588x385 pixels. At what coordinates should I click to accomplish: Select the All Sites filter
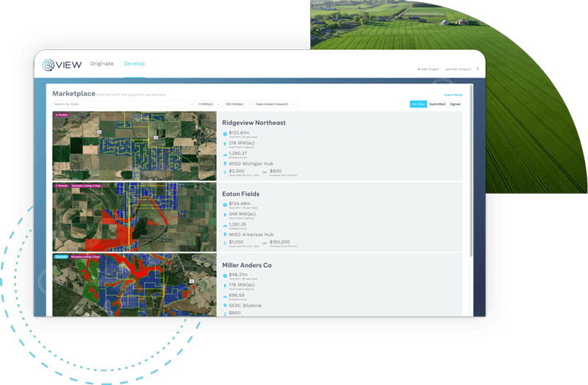[418, 104]
